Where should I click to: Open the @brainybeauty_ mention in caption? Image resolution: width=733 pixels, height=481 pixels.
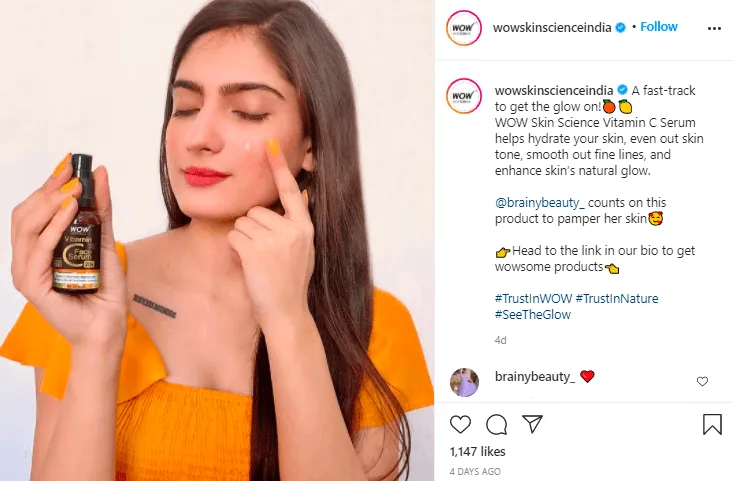(x=540, y=203)
